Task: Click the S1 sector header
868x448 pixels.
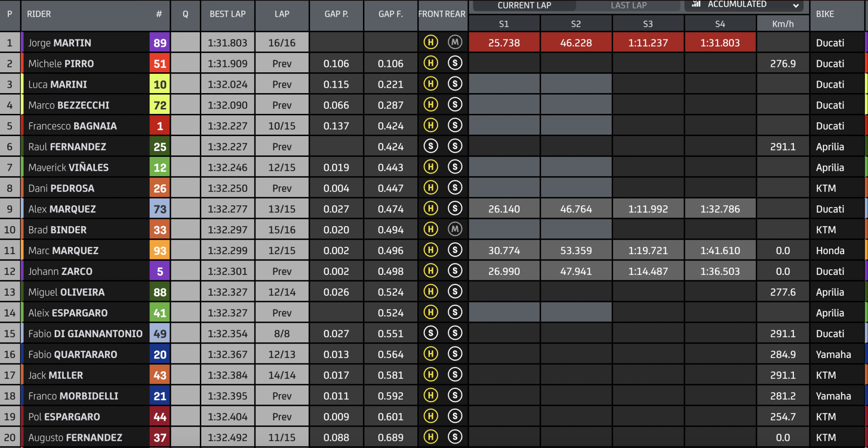Action: (x=504, y=24)
